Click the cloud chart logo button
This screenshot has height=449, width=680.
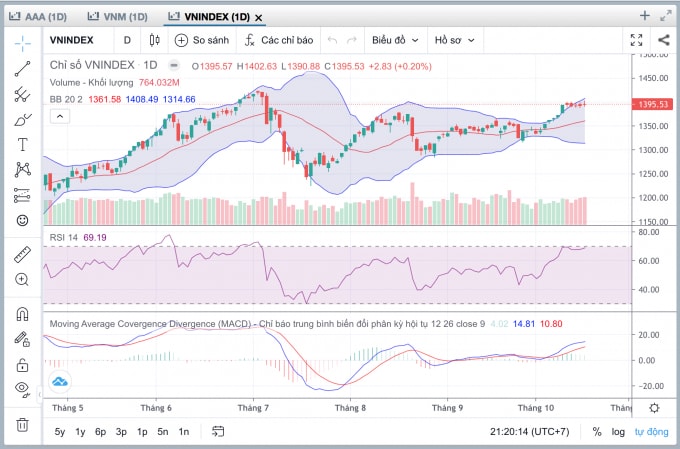60,382
